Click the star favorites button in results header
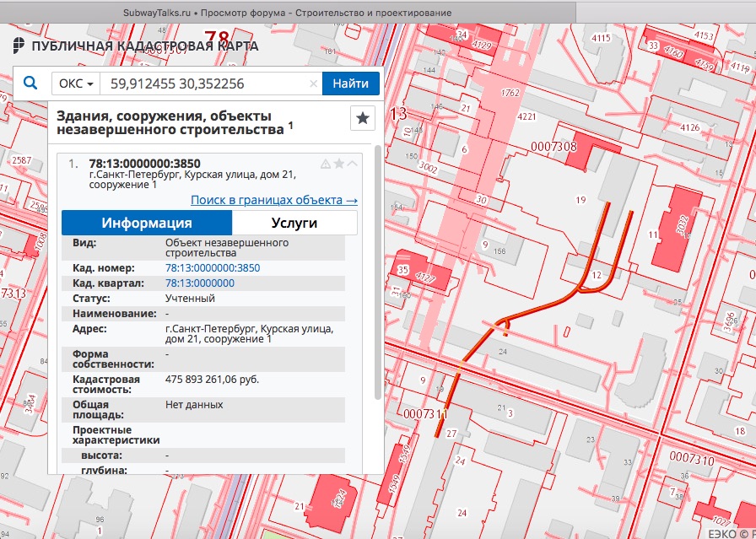The width and height of the screenshot is (756, 539). click(x=362, y=119)
